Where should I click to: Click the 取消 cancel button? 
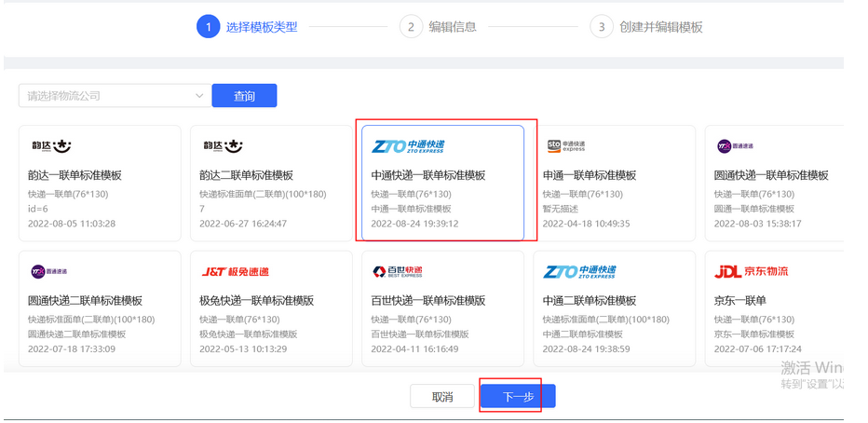(x=442, y=396)
